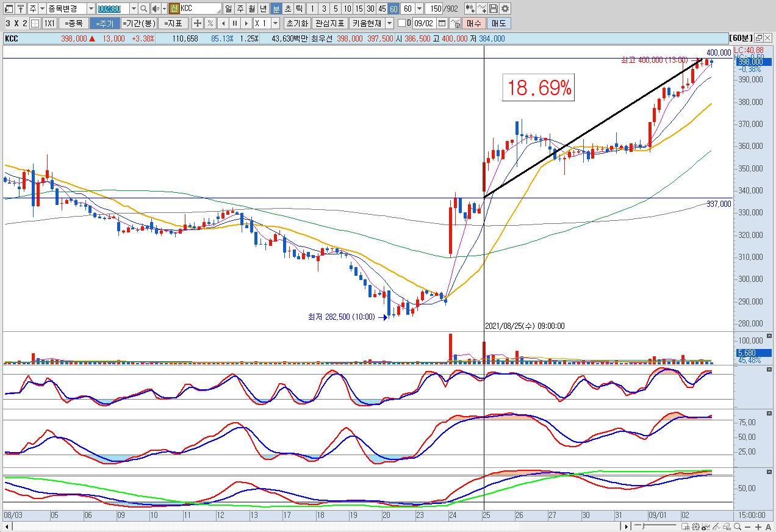Select the 일 daily period tab
The height and width of the screenshot is (532, 776).
point(228,9)
